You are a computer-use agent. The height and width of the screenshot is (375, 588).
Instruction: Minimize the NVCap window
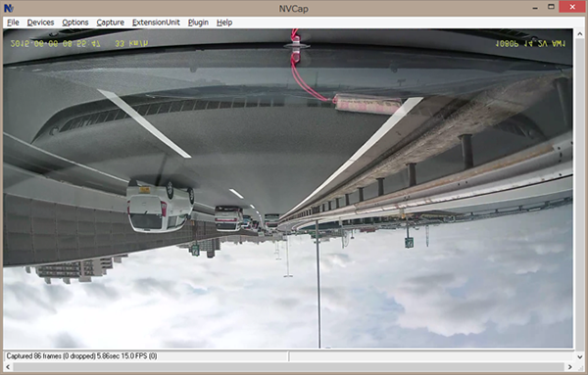[x=535, y=8]
